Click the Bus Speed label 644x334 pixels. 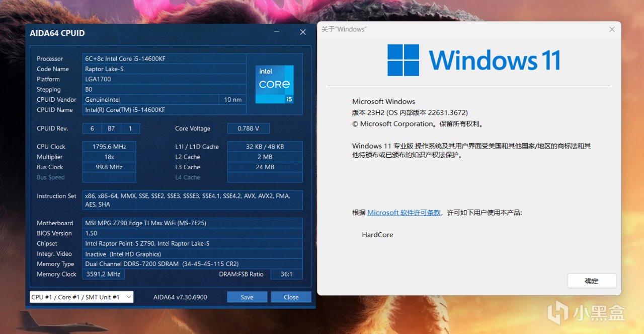[x=51, y=177]
